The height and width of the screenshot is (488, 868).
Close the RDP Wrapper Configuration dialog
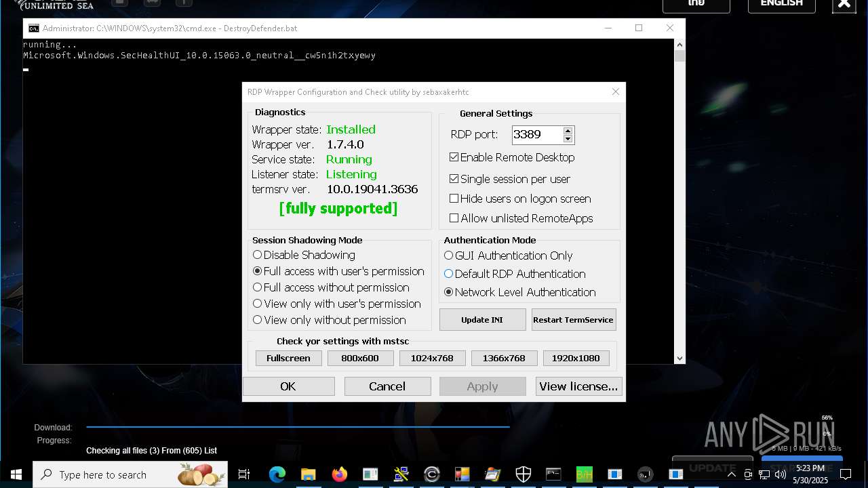click(616, 91)
